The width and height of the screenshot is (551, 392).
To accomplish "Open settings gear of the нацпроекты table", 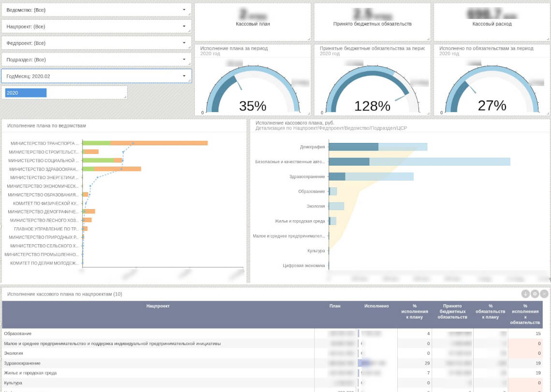I will (535, 294).
